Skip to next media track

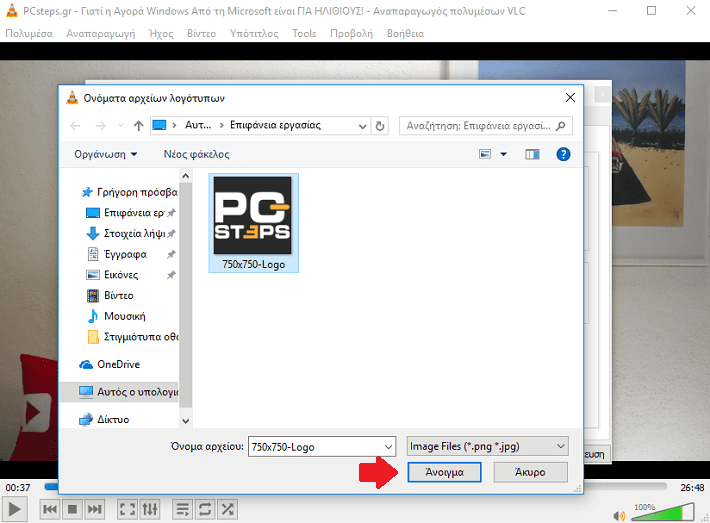pos(94,509)
